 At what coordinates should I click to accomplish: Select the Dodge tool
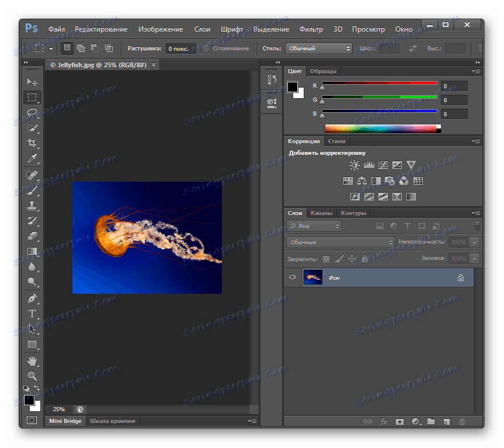32,282
